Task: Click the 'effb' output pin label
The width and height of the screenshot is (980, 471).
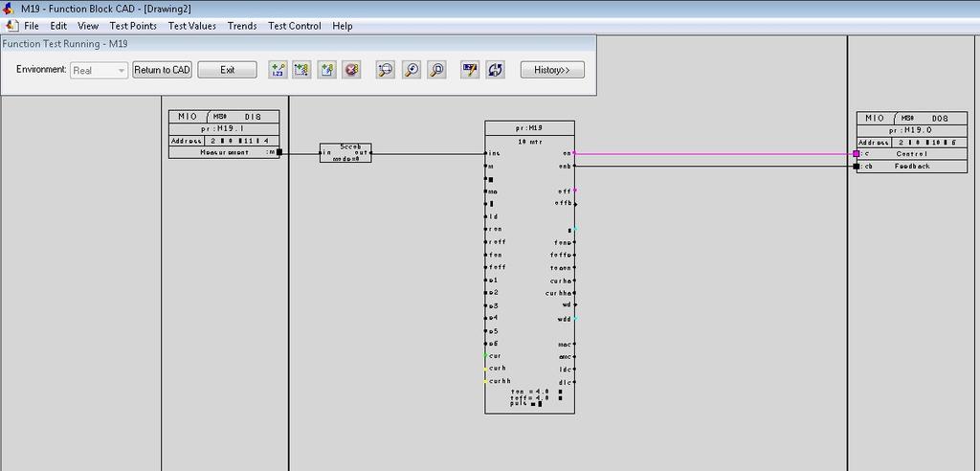Action: [x=563, y=203]
